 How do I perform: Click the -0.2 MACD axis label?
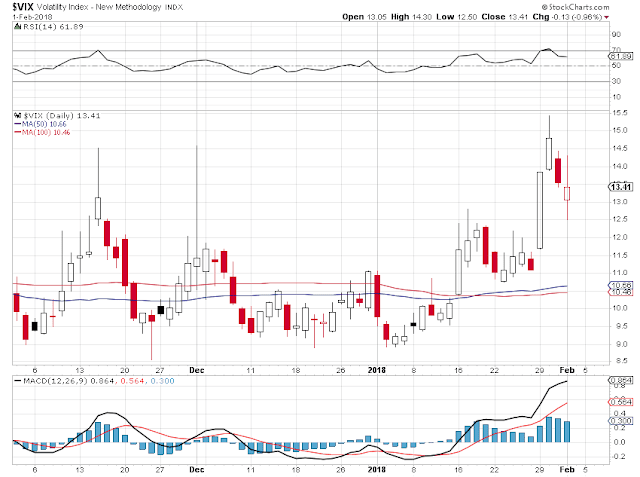[618, 457]
